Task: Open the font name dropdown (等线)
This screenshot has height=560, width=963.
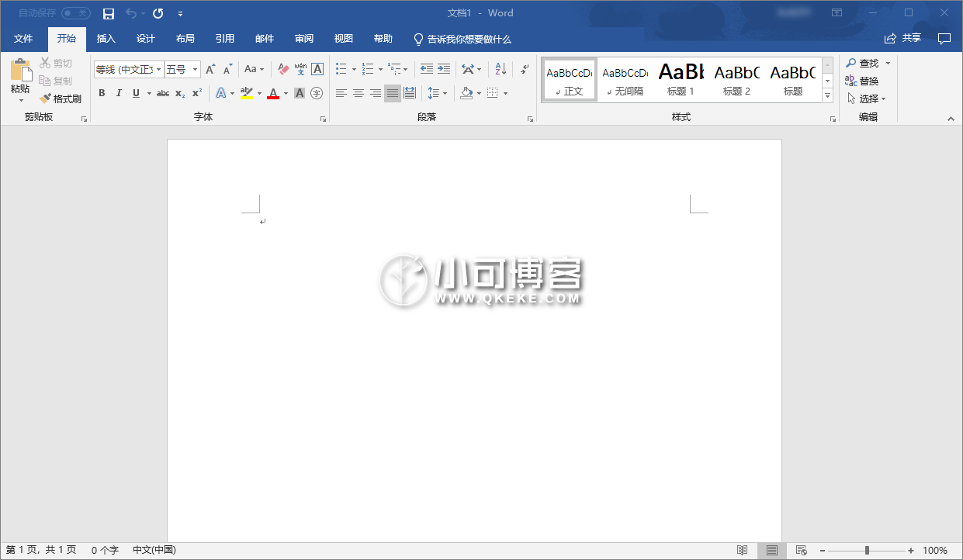Action: (x=159, y=70)
